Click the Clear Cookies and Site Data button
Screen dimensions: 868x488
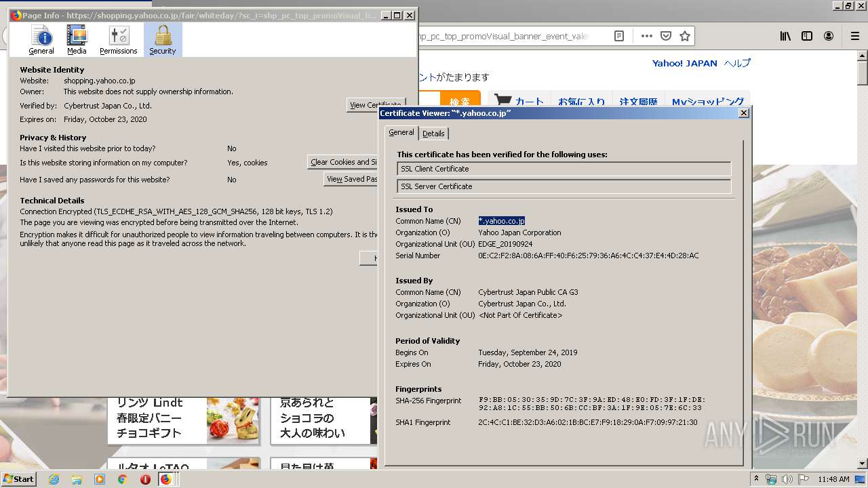tap(343, 162)
